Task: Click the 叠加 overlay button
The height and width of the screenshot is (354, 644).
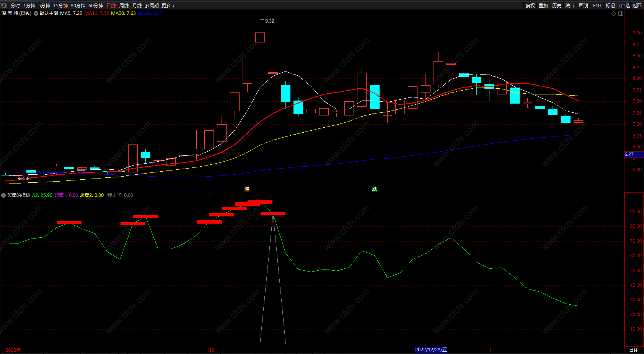Action: [543, 6]
